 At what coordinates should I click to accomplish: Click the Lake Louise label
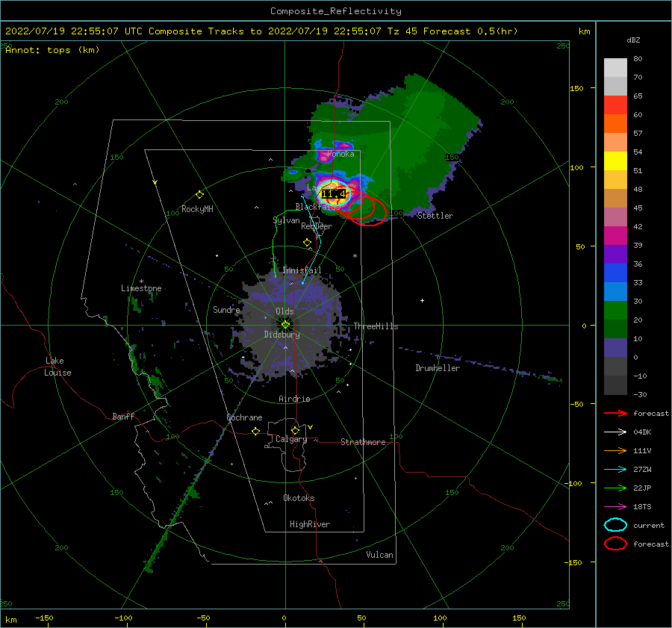pyautogui.click(x=57, y=367)
